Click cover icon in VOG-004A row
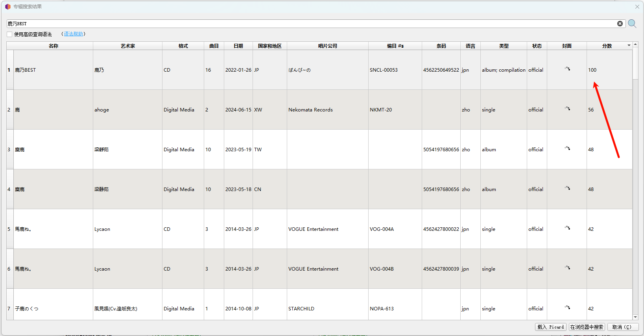Image resolution: width=644 pixels, height=336 pixels. 567,228
